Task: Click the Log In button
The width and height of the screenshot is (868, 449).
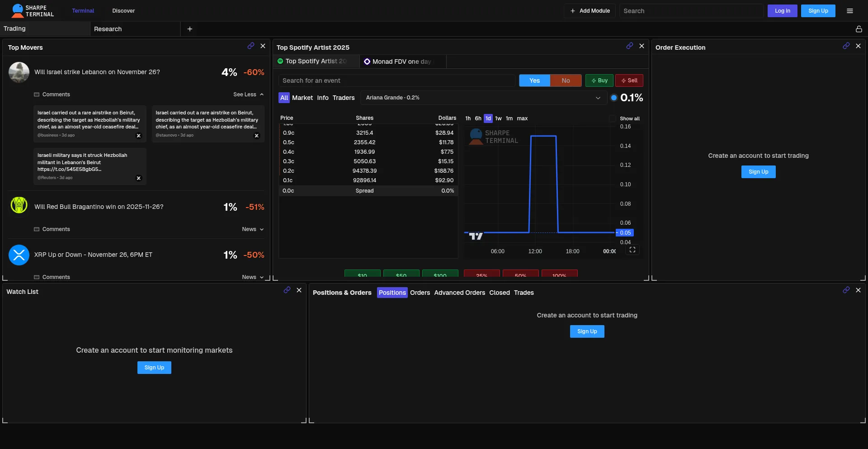Action: (782, 11)
